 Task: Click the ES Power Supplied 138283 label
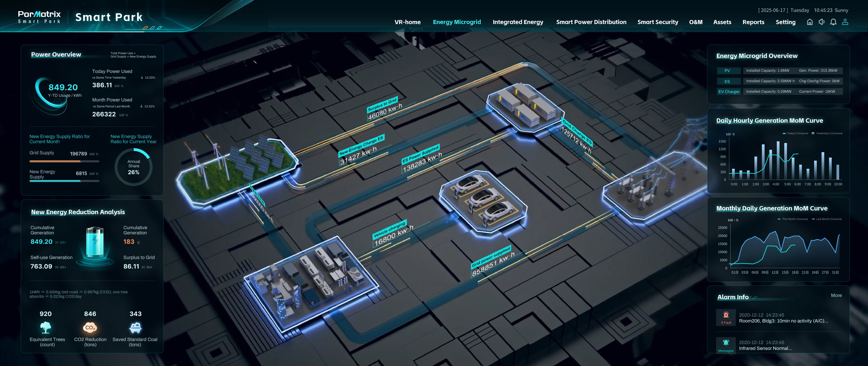click(x=421, y=158)
